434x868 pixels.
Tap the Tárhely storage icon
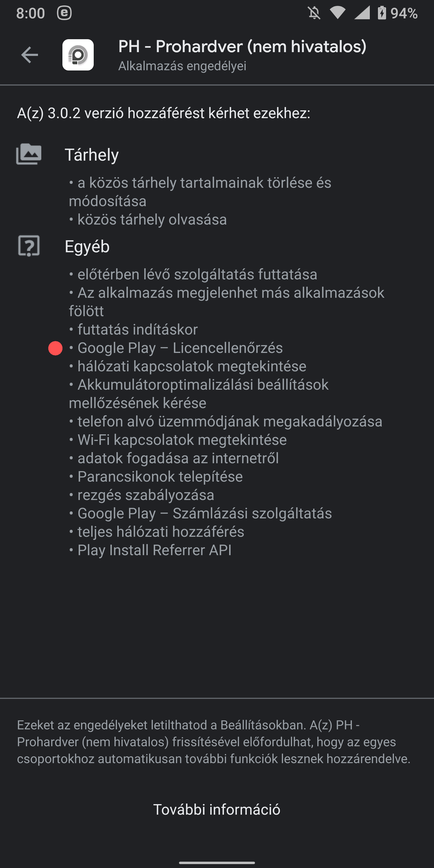pos(28,154)
